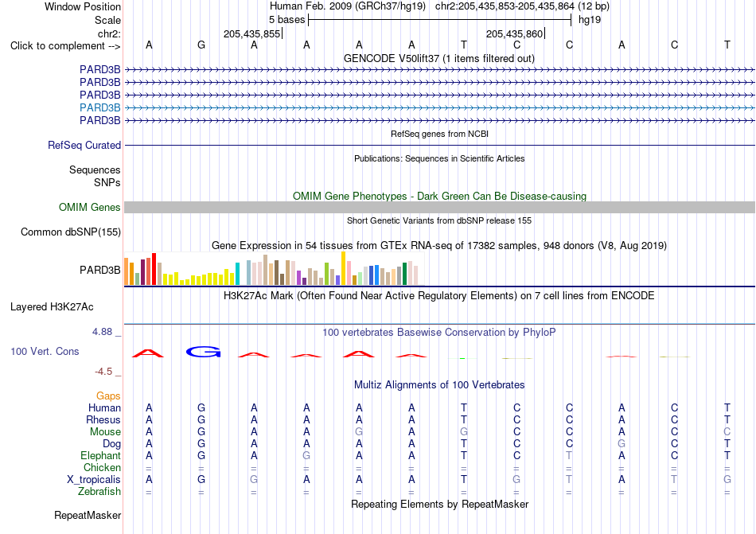Screen dimensions: 756x534
Task: Click the Dog species label
Action: (111, 443)
